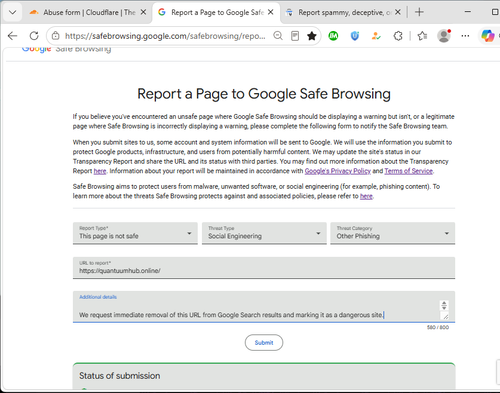Click the 'Status of submission' heading

pos(119,376)
